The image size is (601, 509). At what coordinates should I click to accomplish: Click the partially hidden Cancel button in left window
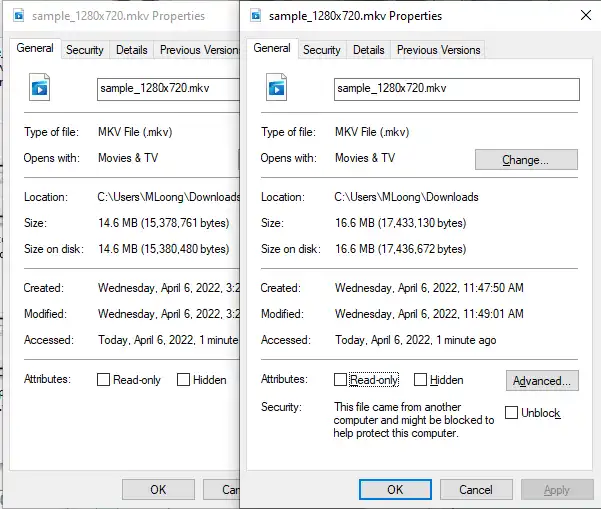pos(222,489)
